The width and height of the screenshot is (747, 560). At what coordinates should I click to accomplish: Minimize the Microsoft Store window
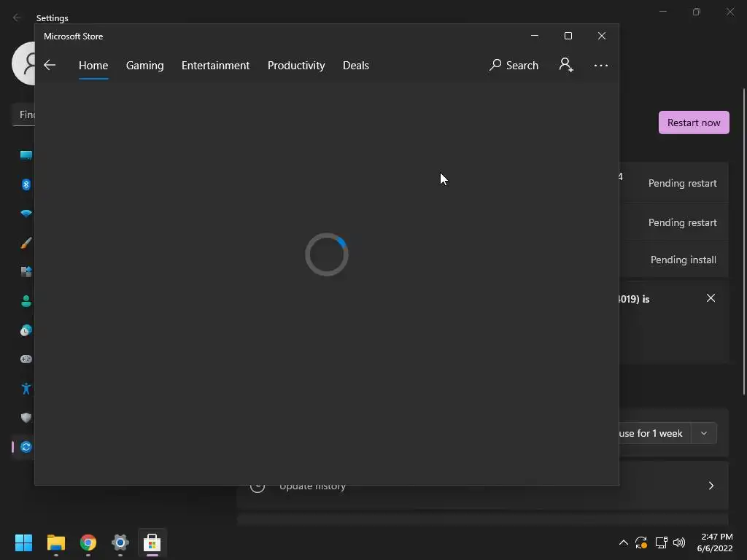pyautogui.click(x=535, y=36)
